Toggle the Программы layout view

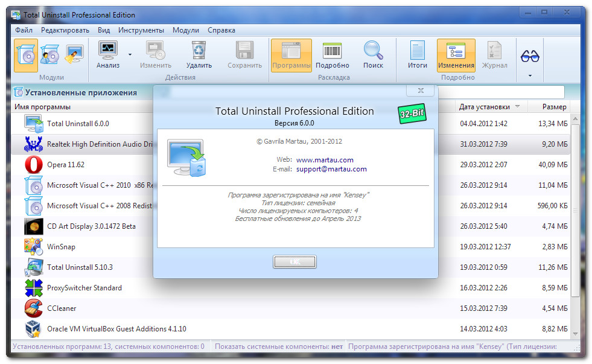(x=291, y=55)
